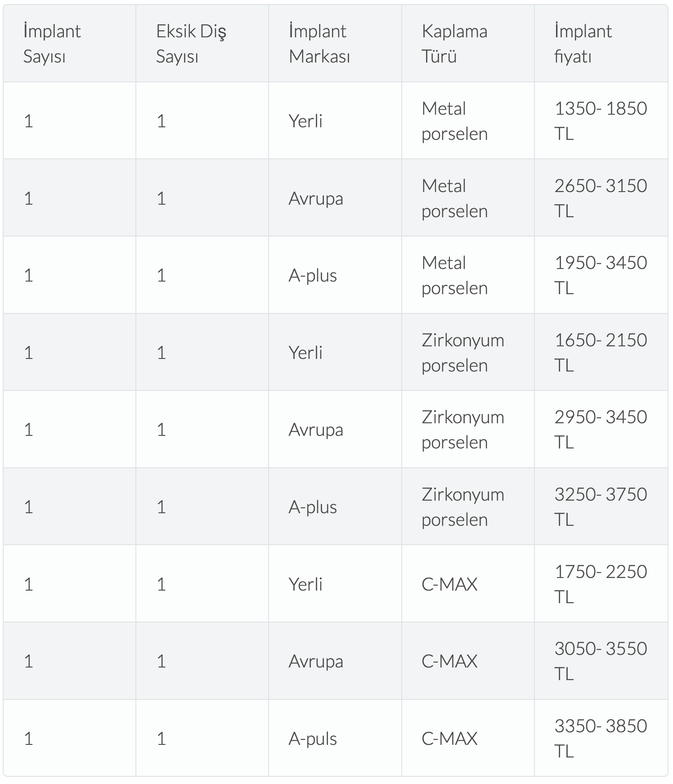Select the 1950-3450 TL price cell
This screenshot has width=673, height=784.
(600, 275)
